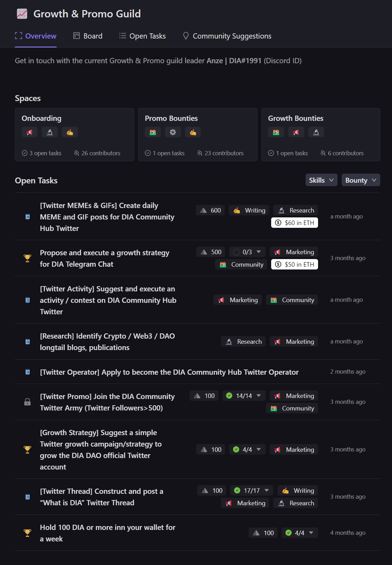The height and width of the screenshot is (565, 392).
Task: Click the gear icon in Promo Bounties card
Action: point(173,132)
